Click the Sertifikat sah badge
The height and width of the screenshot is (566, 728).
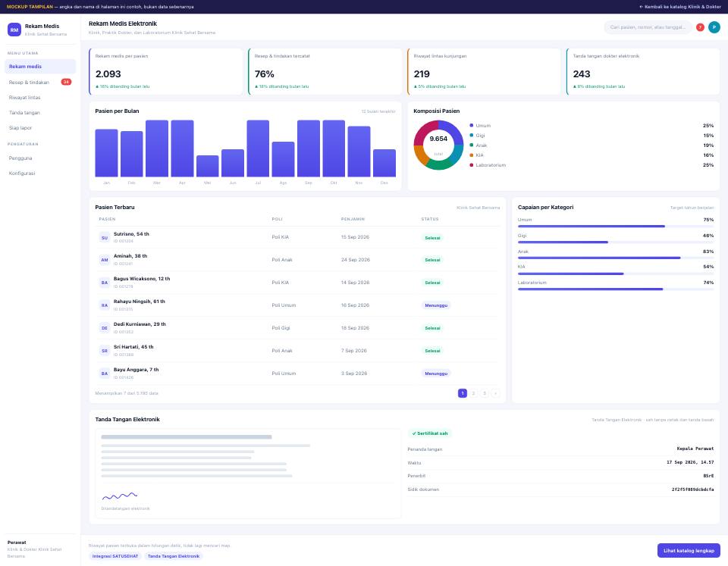[430, 433]
